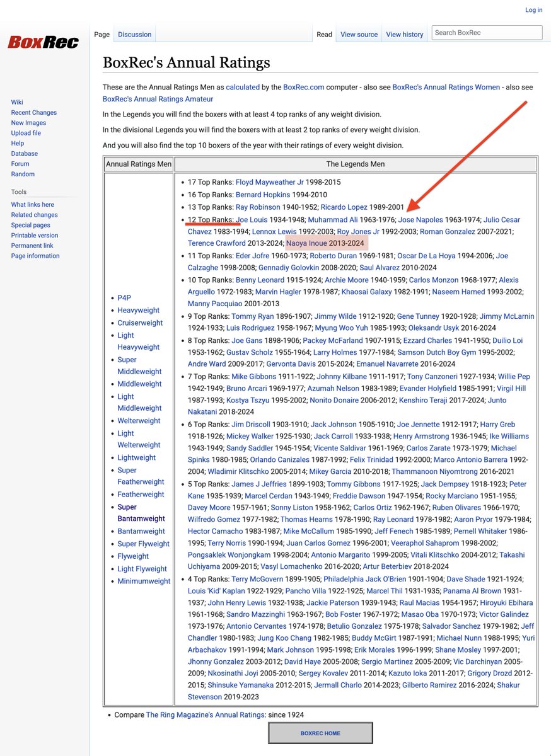Open Related changes tool
551x756 pixels.
pos(34,215)
